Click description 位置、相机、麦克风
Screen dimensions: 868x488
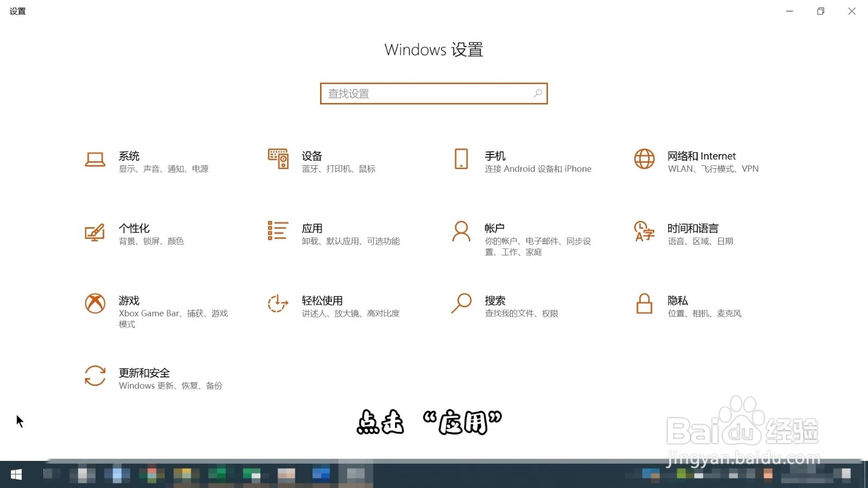click(x=705, y=313)
